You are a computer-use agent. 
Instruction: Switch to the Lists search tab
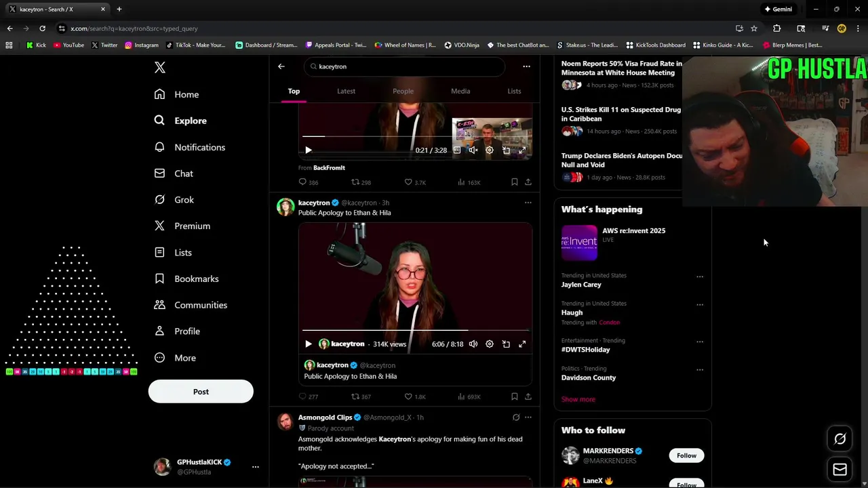click(x=514, y=91)
